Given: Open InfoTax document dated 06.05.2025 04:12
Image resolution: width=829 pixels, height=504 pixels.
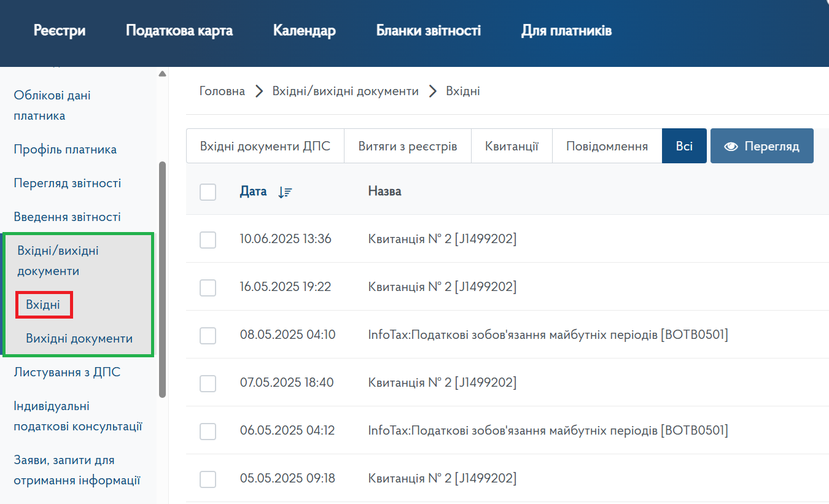Looking at the screenshot, I should pos(548,431).
